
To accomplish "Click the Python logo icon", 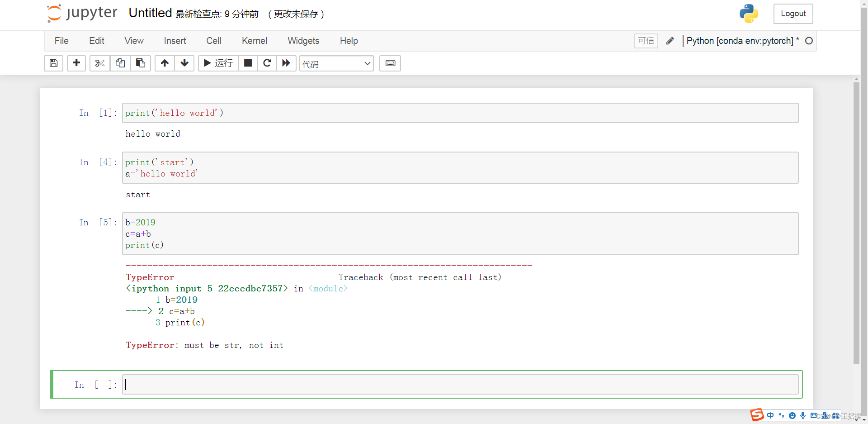I will 749,14.
